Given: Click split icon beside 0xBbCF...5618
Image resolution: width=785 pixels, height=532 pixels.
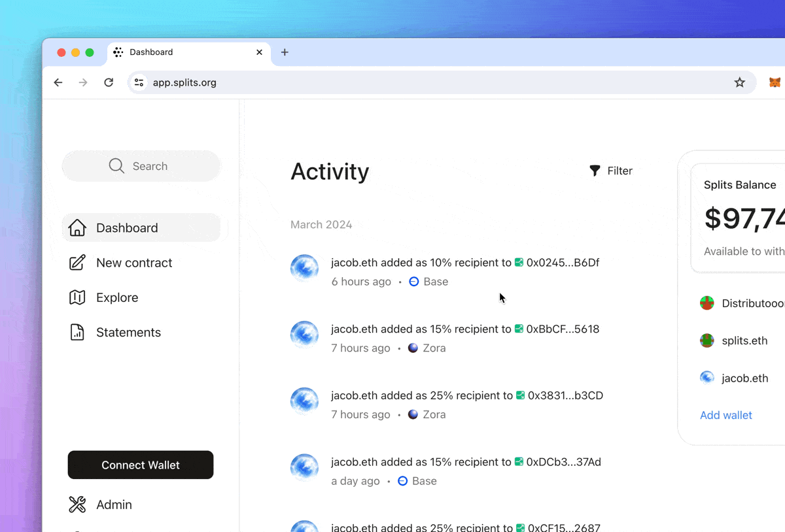Looking at the screenshot, I should click(519, 329).
